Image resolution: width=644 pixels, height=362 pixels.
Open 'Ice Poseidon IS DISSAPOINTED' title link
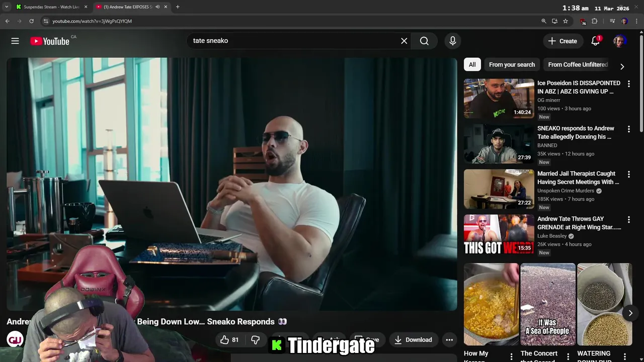click(x=579, y=87)
